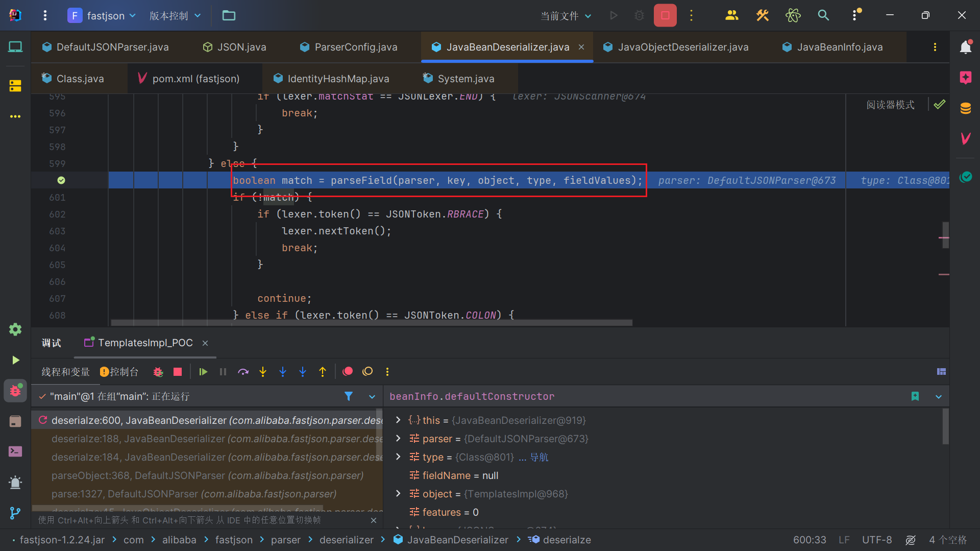Open the Notifications bell

click(x=965, y=47)
